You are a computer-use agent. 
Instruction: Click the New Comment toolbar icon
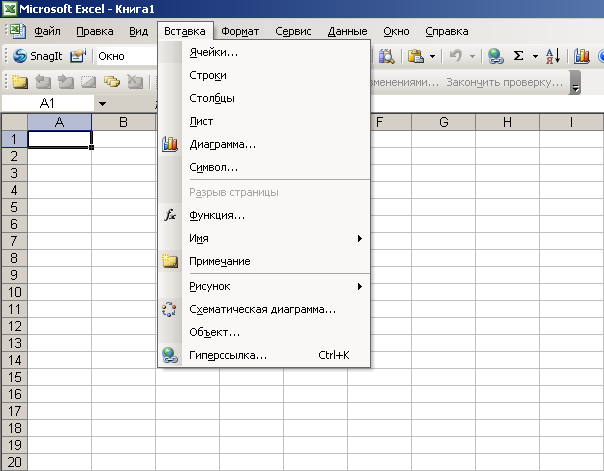pos(19,82)
